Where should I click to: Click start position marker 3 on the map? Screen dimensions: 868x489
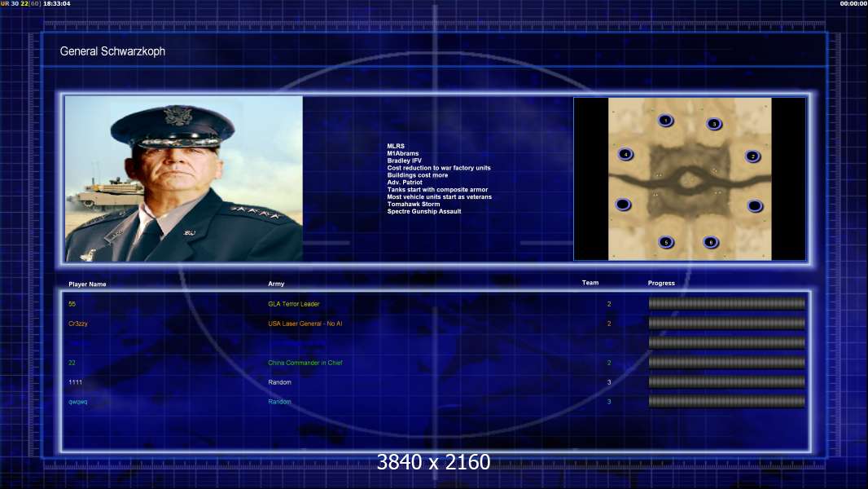[x=714, y=124]
